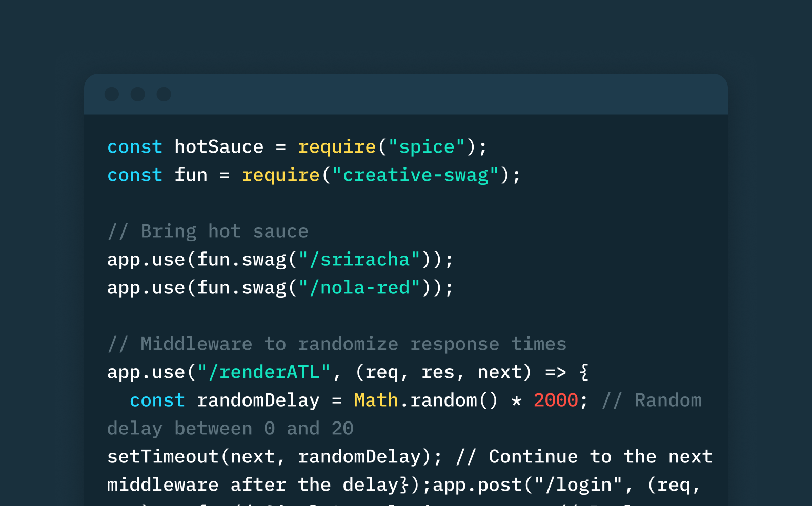Click the arrow operator => in app.use line
Viewport: 812px width, 506px height.
click(556, 372)
